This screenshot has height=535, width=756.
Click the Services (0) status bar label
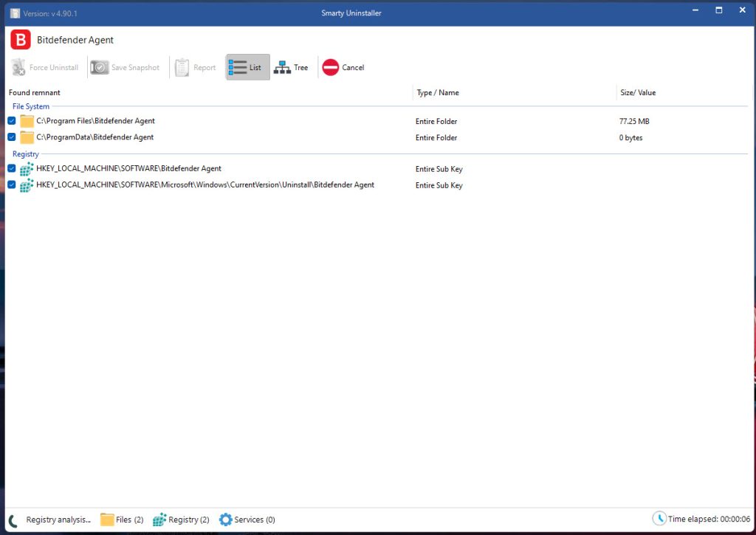[255, 520]
